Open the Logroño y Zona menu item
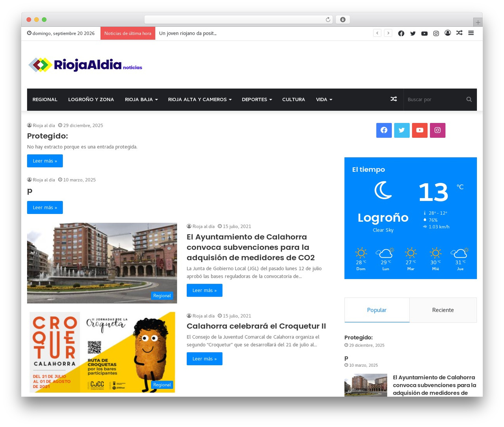Image resolution: width=504 pixels, height=427 pixels. [x=91, y=100]
